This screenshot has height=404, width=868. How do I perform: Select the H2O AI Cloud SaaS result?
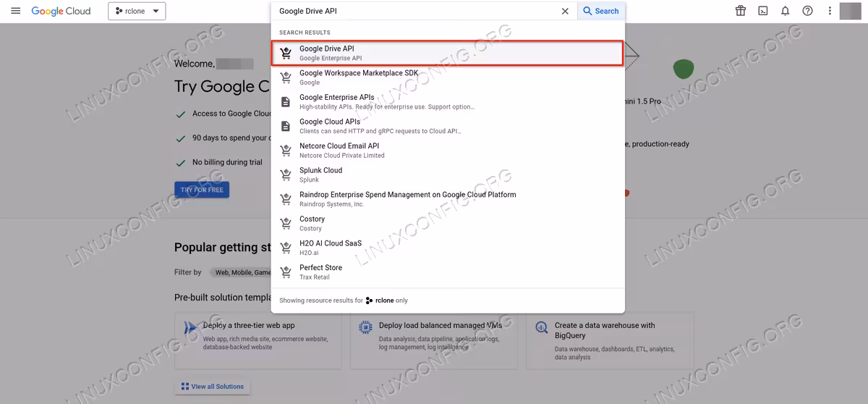tap(448, 247)
